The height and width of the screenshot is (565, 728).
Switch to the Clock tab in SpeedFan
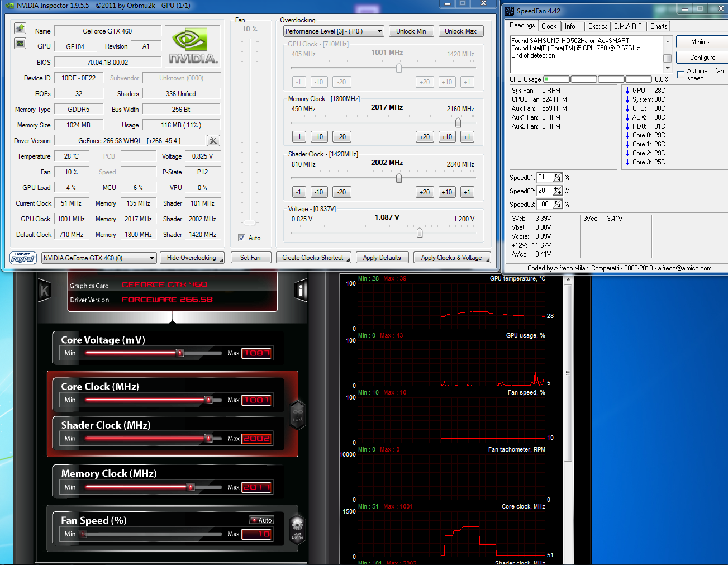tap(549, 26)
